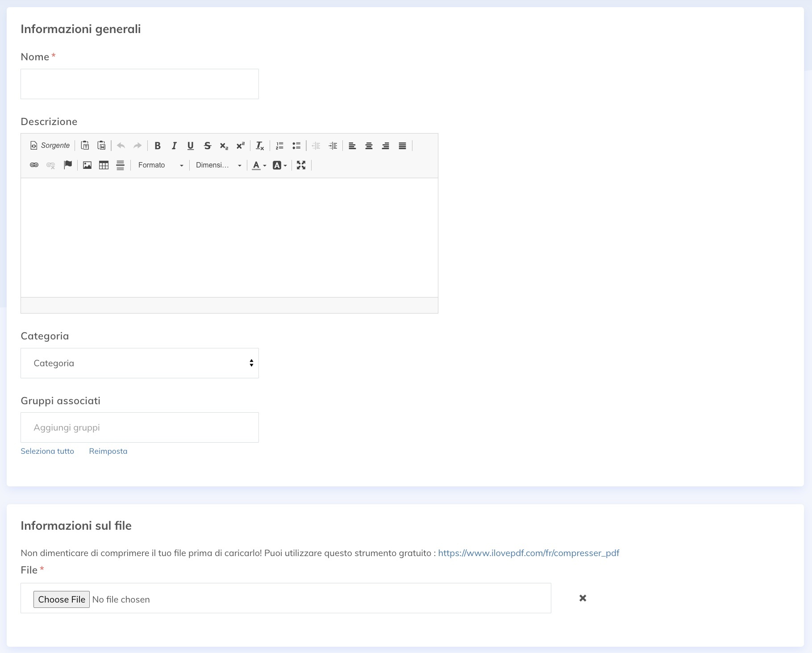Clear the file input with the X
Viewport: 812px width, 653px height.
tap(583, 598)
